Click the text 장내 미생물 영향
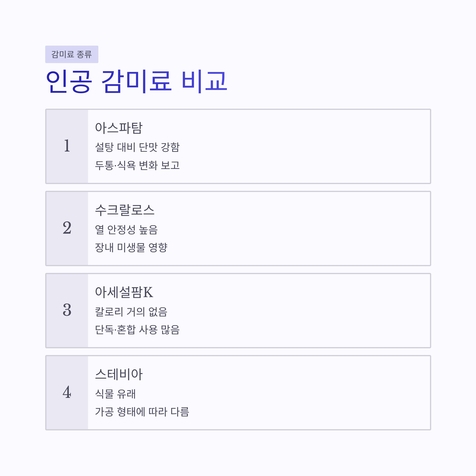 [131, 247]
